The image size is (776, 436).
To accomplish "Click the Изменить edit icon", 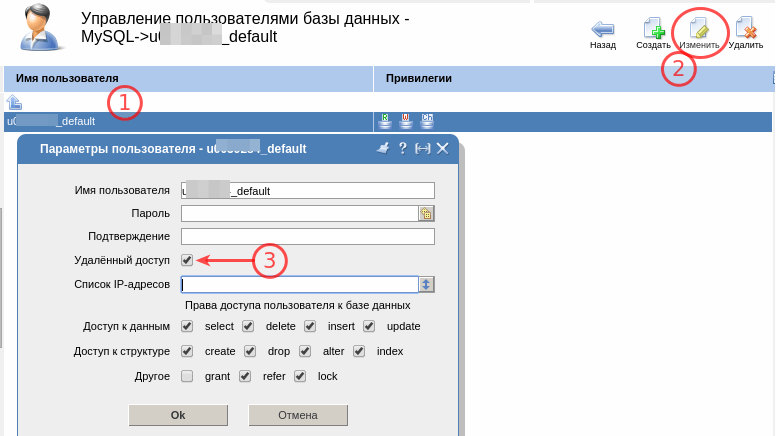I will click(699, 28).
